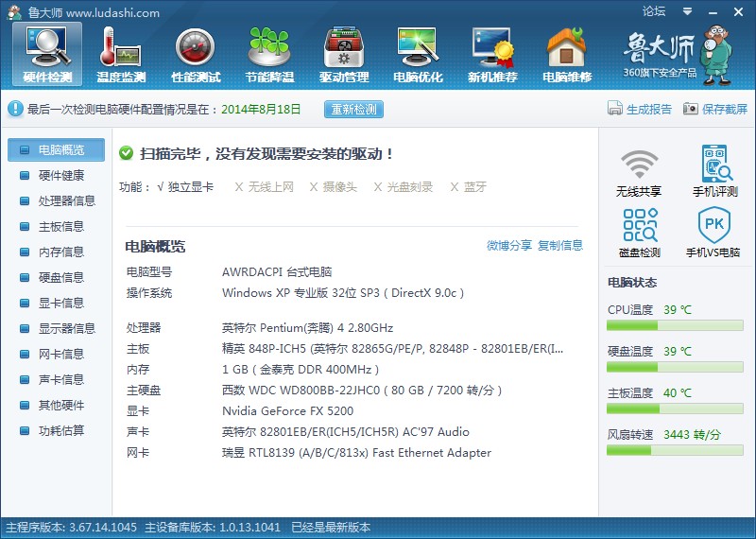Image resolution: width=756 pixels, height=539 pixels.
Task: Open the title bar dropdown menu arrow
Action: [688, 11]
